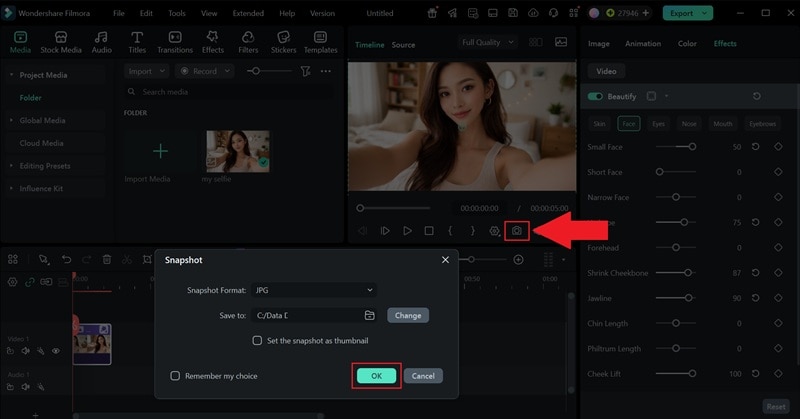The height and width of the screenshot is (419, 800).
Task: Click the mark out curly brace icon
Action: tap(472, 231)
